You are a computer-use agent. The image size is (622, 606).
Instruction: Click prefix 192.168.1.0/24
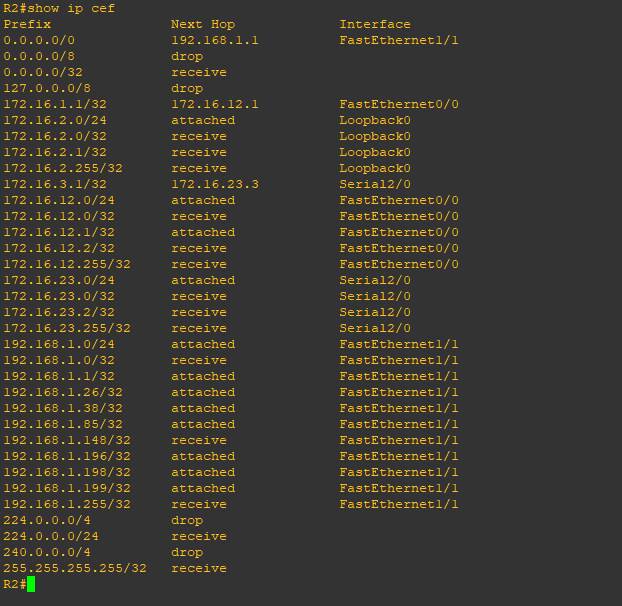tap(59, 344)
